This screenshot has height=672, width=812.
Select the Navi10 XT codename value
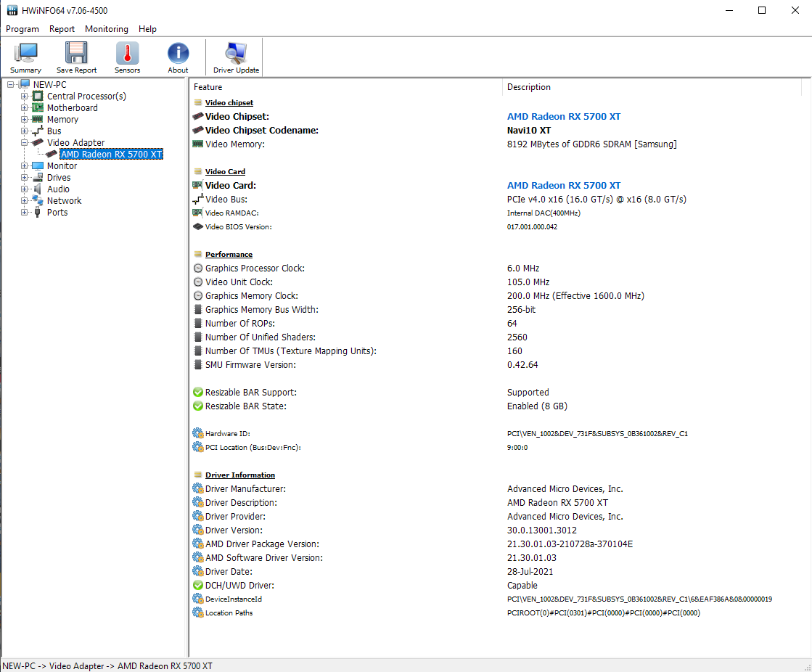[529, 131]
